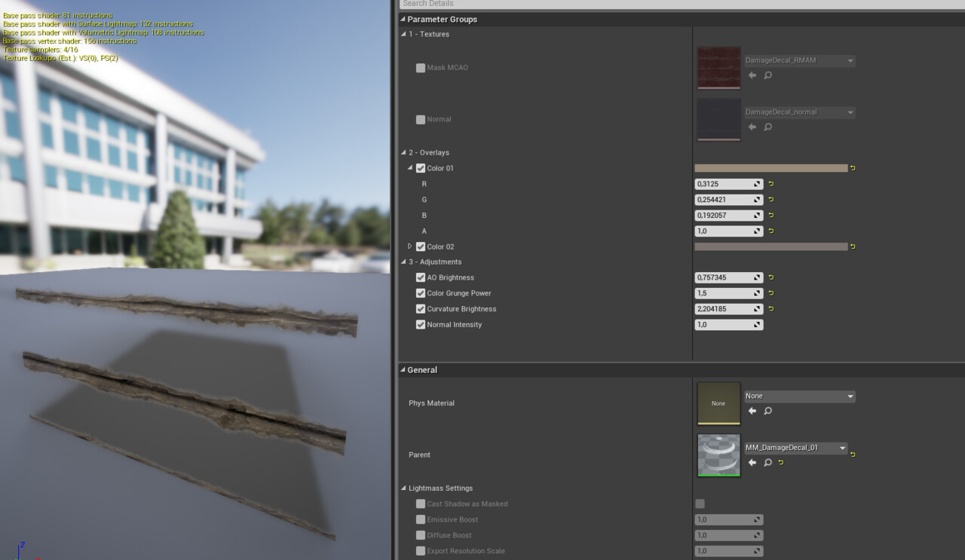Click the Color Grunge Power value field
965x560 pixels.
(x=729, y=293)
